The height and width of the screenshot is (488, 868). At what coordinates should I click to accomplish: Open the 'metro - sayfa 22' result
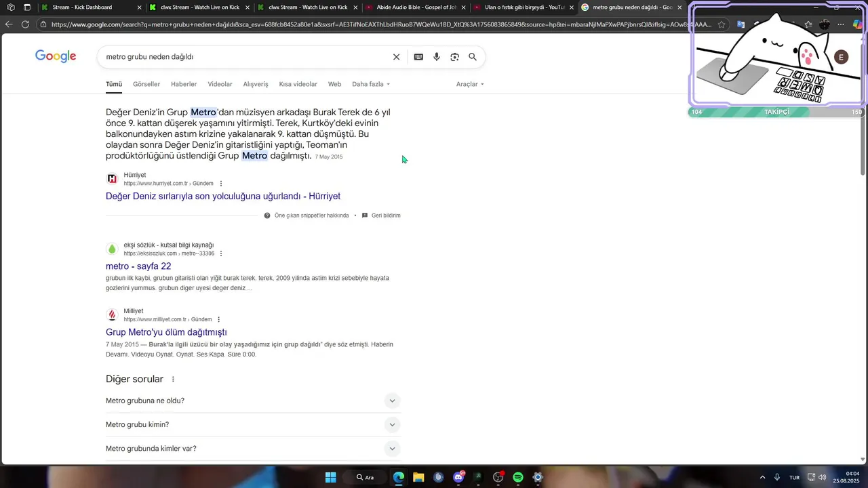(x=138, y=266)
